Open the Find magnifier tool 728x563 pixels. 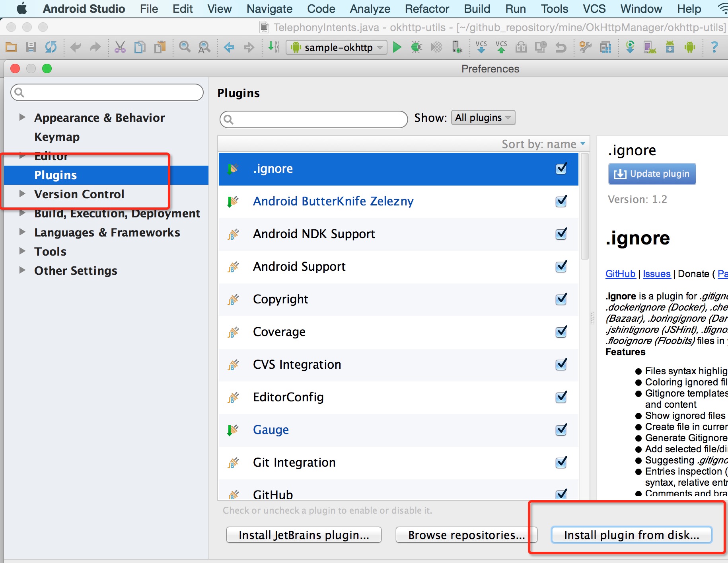coord(185,47)
